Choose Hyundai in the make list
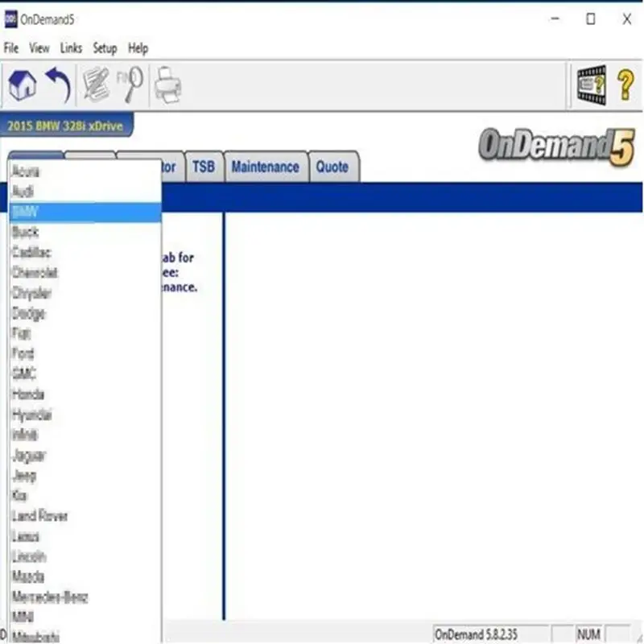The image size is (644, 644). 85,415
